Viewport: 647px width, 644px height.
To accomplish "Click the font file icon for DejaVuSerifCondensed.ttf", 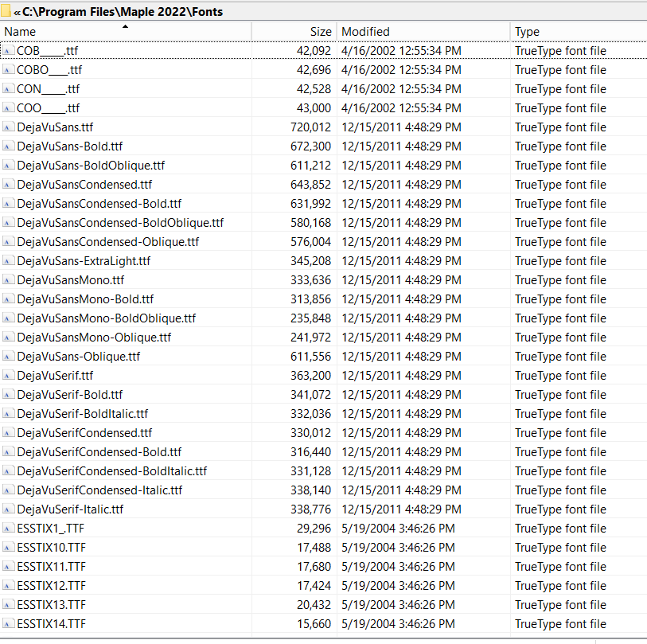I will coord(8,432).
